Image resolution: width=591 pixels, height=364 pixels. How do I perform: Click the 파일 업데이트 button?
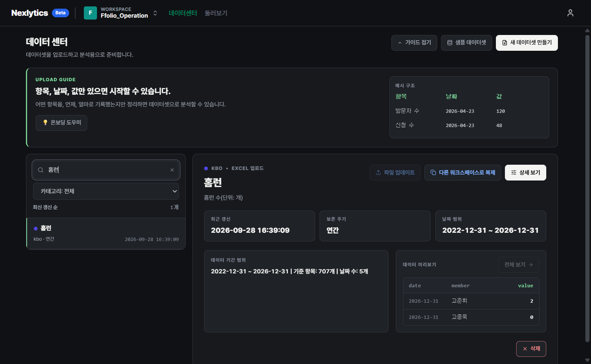(395, 173)
